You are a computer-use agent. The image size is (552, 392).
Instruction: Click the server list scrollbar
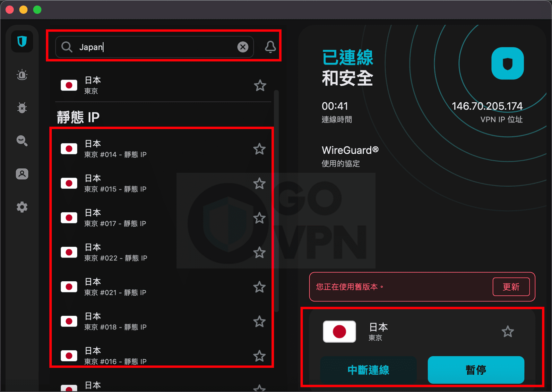(x=276, y=201)
